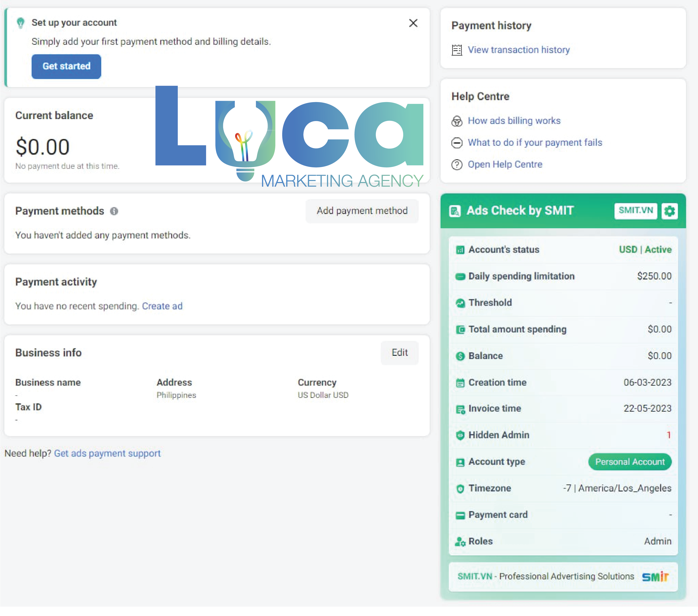Click the How ads billing works icon
The height and width of the screenshot is (616, 698).
click(457, 121)
